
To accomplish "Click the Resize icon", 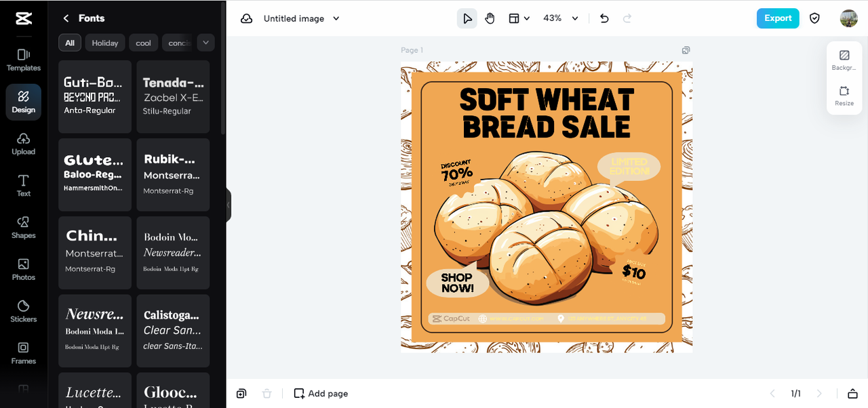I will [x=844, y=91].
